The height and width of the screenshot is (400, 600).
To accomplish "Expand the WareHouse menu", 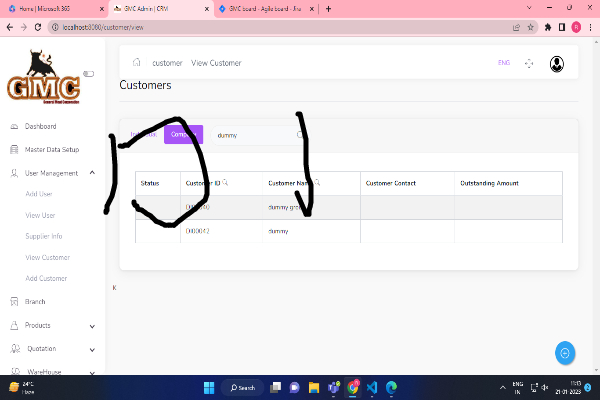I will [92, 371].
